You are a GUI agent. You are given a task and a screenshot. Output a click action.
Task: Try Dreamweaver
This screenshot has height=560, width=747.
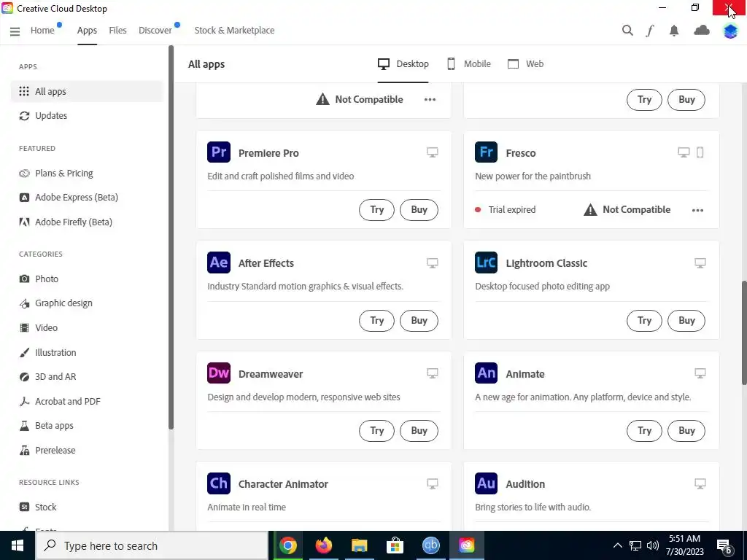coord(376,430)
